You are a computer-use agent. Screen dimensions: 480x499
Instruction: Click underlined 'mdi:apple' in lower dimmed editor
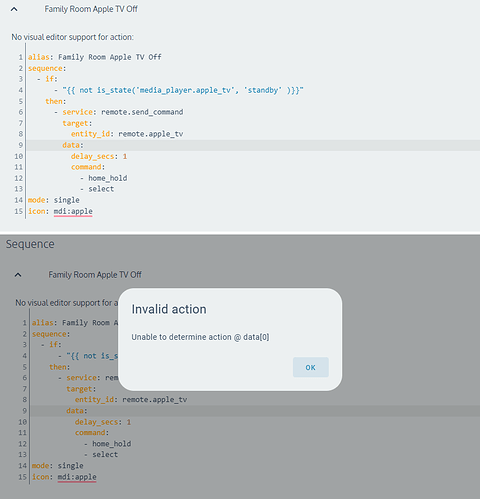point(77,477)
